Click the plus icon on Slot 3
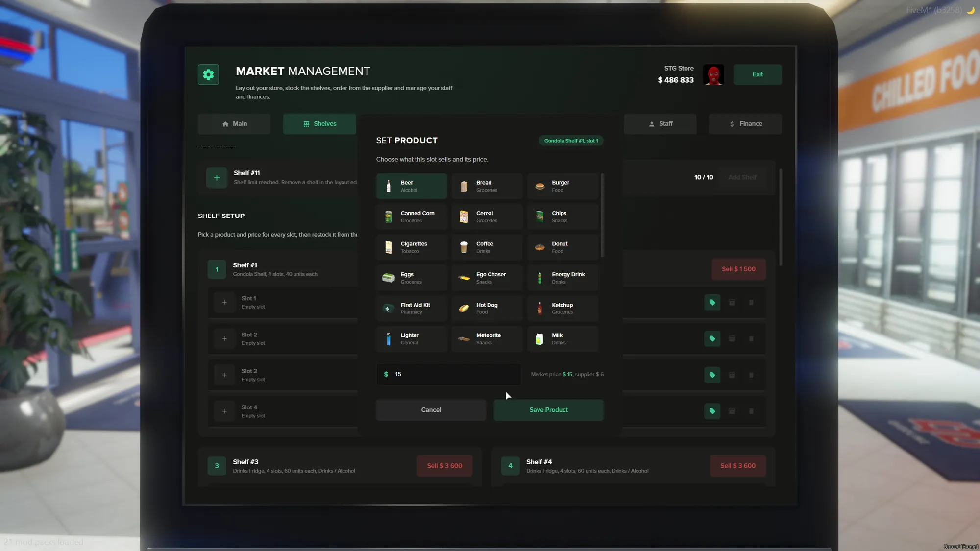This screenshot has height=551, width=980. (x=224, y=375)
